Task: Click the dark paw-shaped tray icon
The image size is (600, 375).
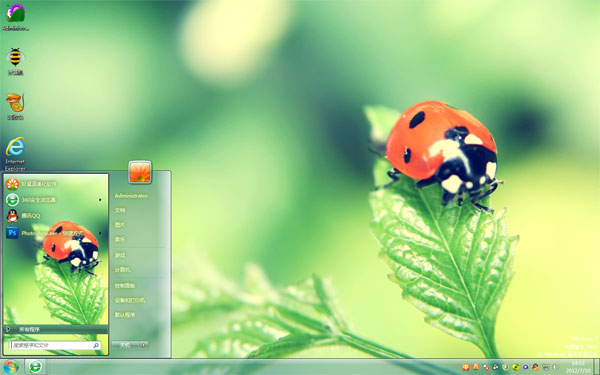Action: click(496, 367)
